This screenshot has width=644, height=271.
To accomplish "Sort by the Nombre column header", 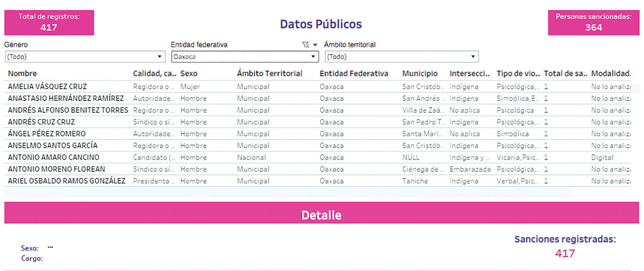I will click(x=22, y=73).
